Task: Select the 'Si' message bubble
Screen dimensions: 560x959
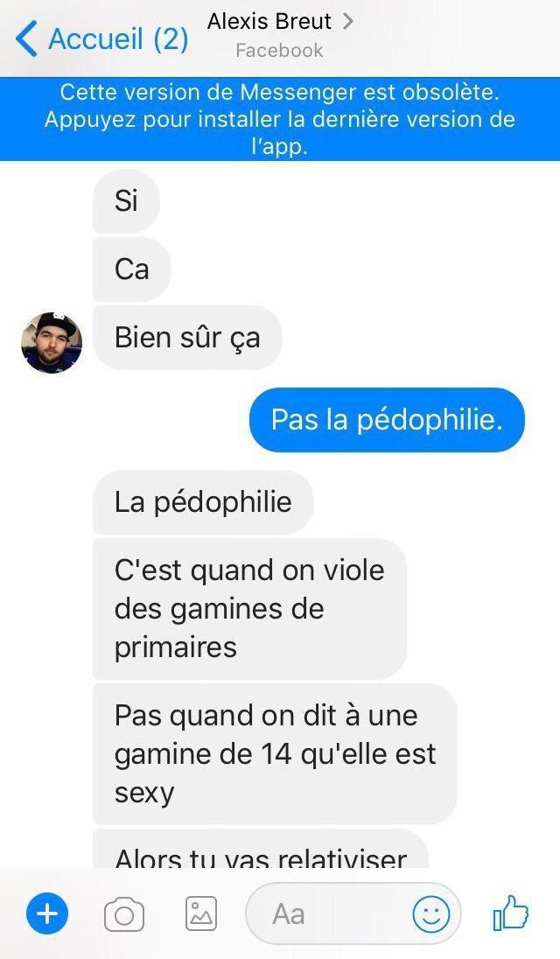Action: [x=126, y=200]
